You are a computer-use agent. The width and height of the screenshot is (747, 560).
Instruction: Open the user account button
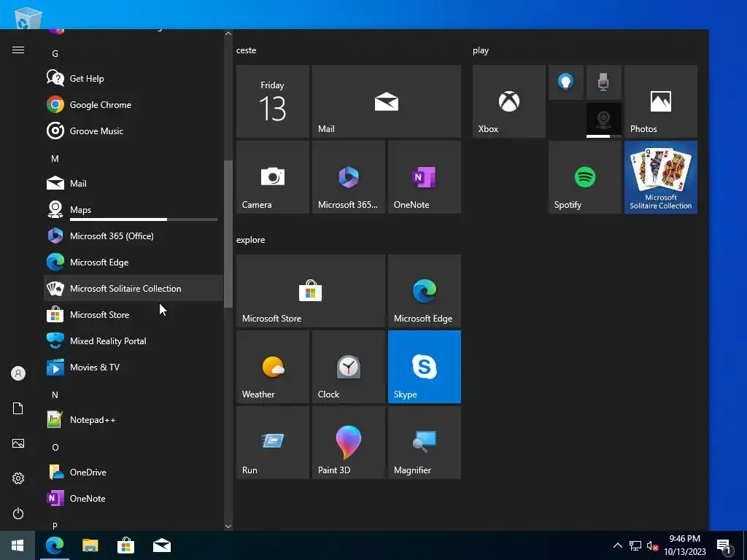coord(18,373)
